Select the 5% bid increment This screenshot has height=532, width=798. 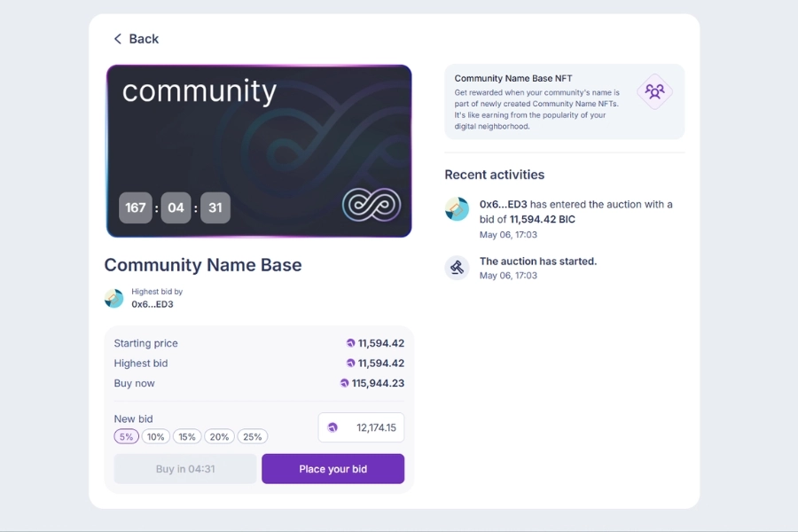(x=126, y=437)
